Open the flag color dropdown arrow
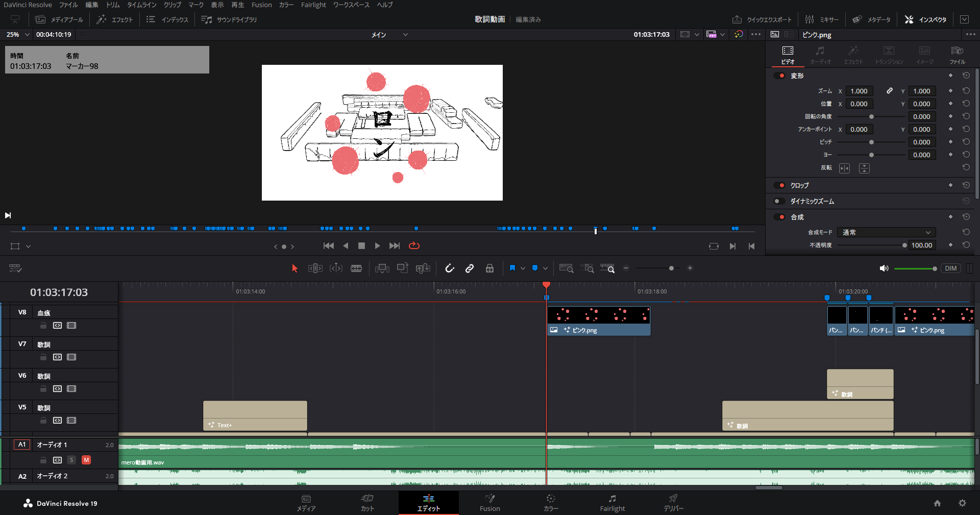This screenshot has height=515, width=980. (523, 268)
